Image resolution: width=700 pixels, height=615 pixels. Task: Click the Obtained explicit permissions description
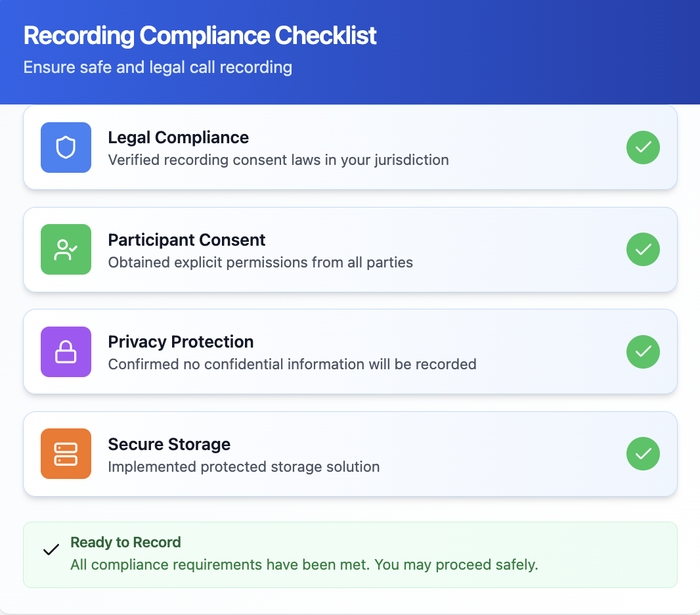(x=261, y=262)
